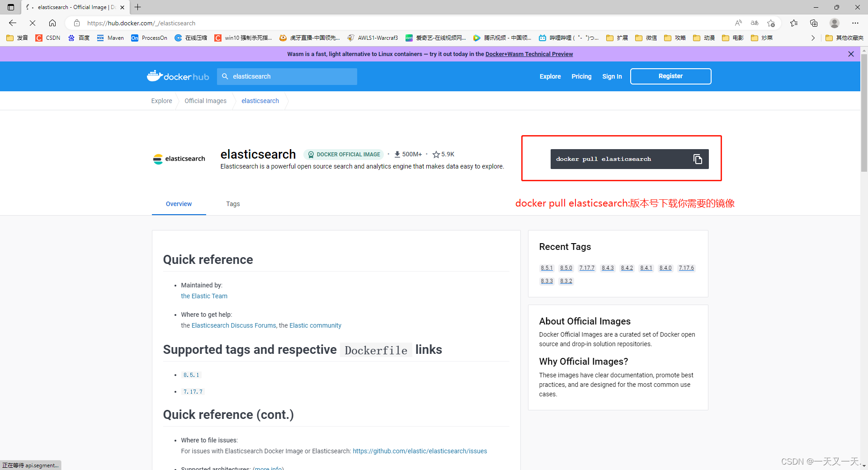Stop page loading in browser toolbar

[33, 23]
